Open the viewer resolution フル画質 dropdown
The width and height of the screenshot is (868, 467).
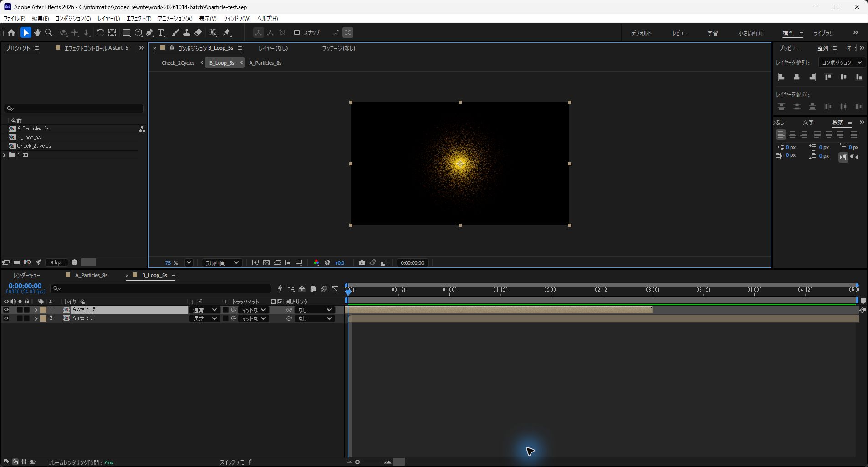tap(222, 262)
